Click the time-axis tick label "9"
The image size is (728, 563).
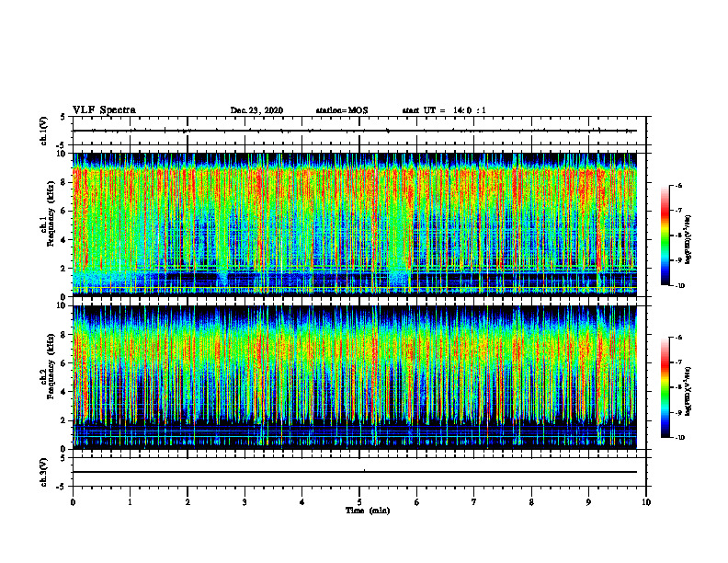(588, 502)
